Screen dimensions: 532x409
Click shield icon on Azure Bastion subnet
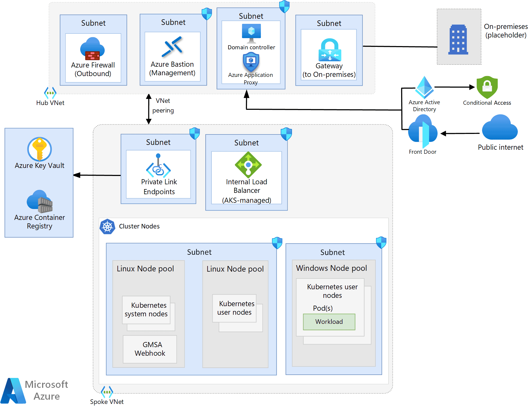pyautogui.click(x=207, y=14)
